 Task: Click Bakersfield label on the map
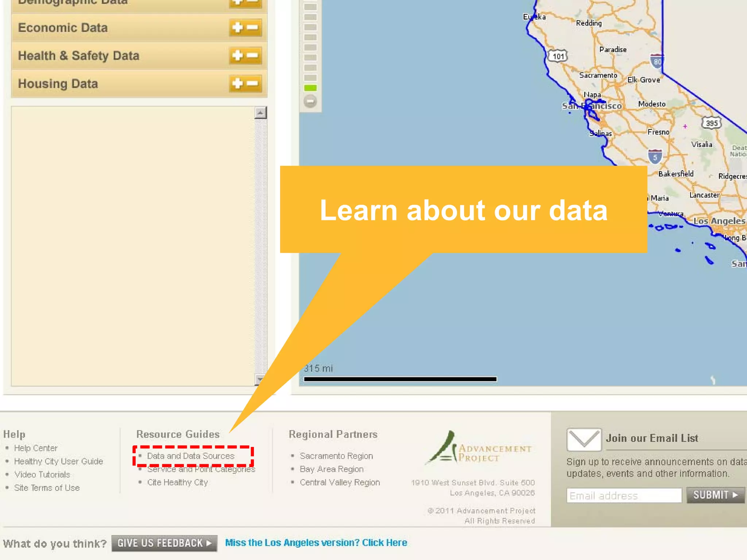[x=676, y=174]
